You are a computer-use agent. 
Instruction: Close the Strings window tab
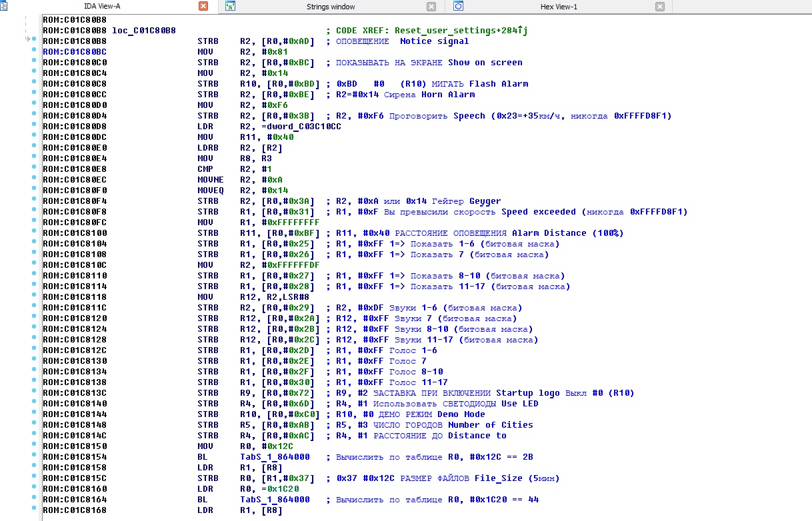[x=431, y=7]
